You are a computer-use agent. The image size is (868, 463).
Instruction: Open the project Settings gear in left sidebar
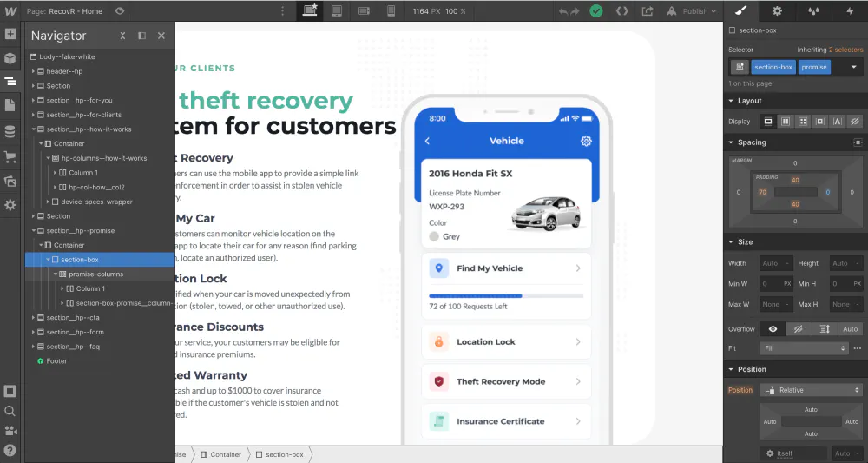click(x=10, y=205)
